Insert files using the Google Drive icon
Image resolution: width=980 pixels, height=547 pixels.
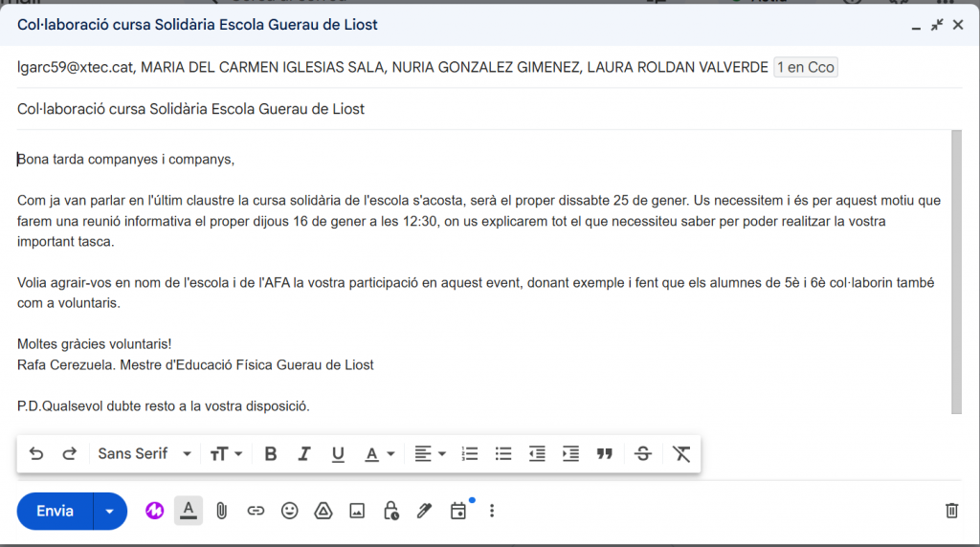click(x=323, y=511)
